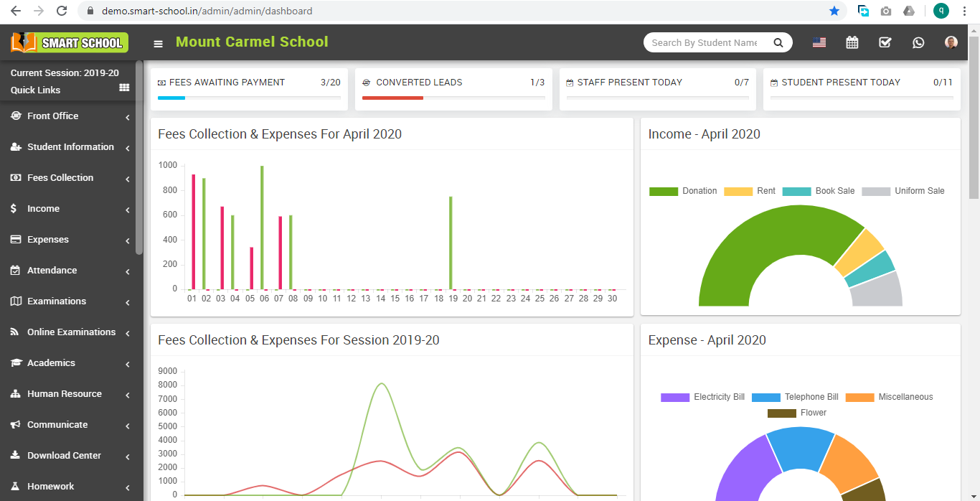
Task: Click the WhatsApp chat icon
Action: tap(918, 42)
